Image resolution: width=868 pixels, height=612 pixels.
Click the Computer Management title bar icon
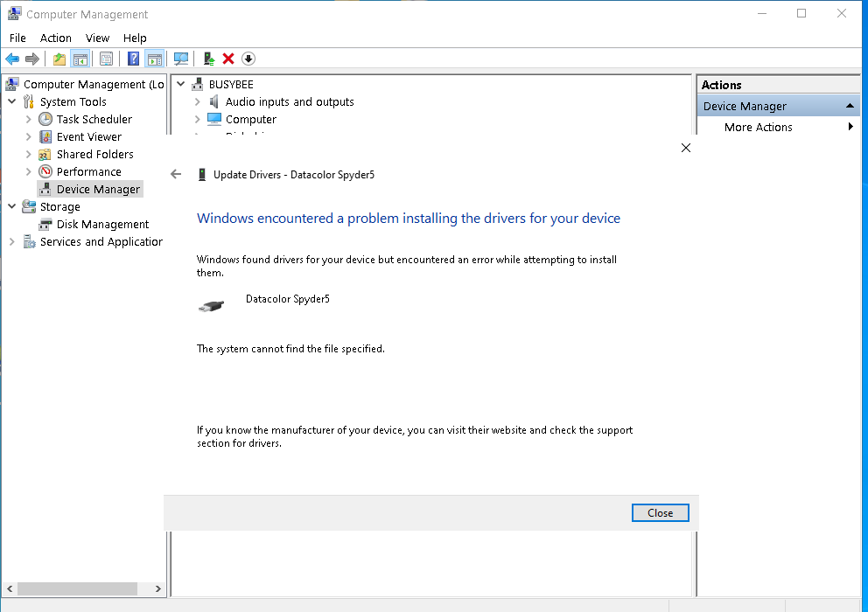[x=14, y=13]
